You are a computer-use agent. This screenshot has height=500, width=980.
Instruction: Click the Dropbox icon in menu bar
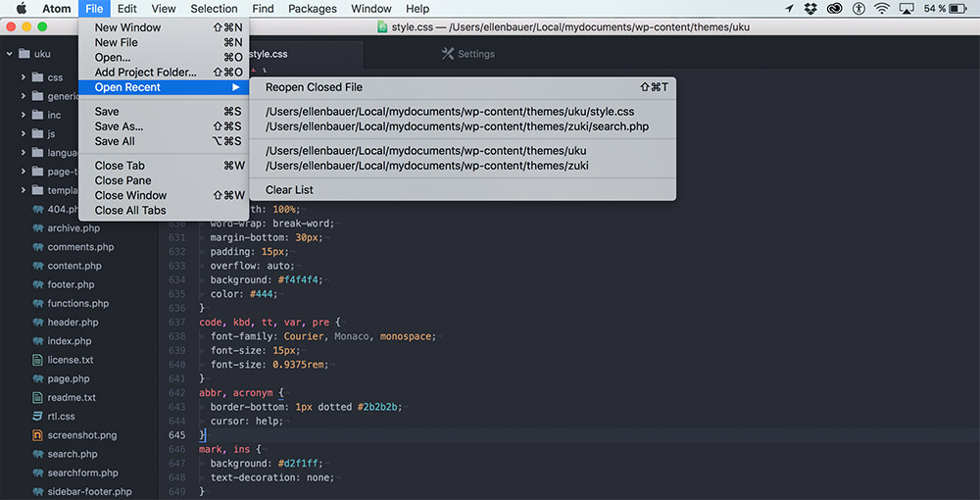coord(810,9)
